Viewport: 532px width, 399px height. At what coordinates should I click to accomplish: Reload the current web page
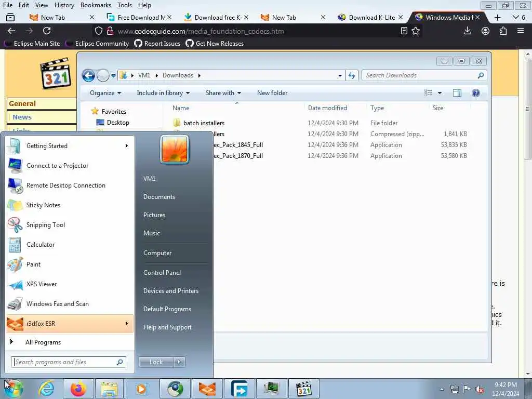pyautogui.click(x=47, y=31)
